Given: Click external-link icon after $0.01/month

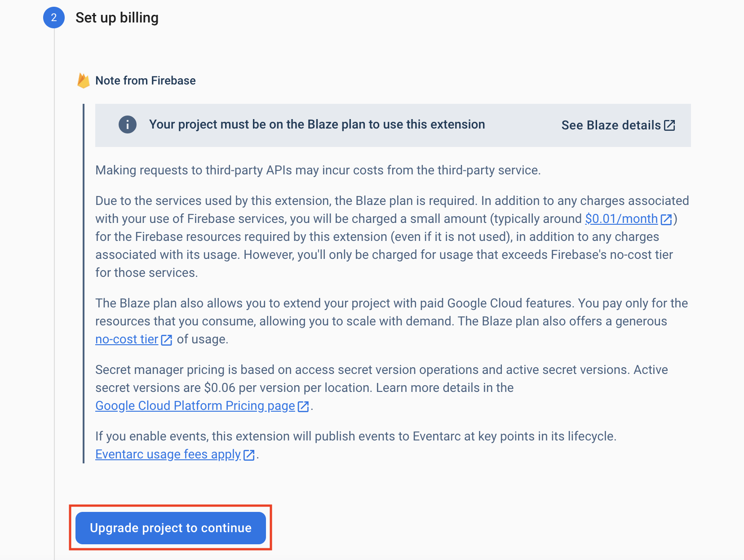Looking at the screenshot, I should pyautogui.click(x=666, y=219).
